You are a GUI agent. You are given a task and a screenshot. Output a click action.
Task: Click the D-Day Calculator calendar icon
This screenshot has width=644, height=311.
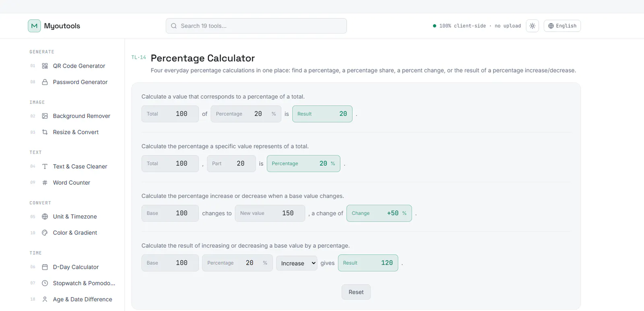click(45, 267)
